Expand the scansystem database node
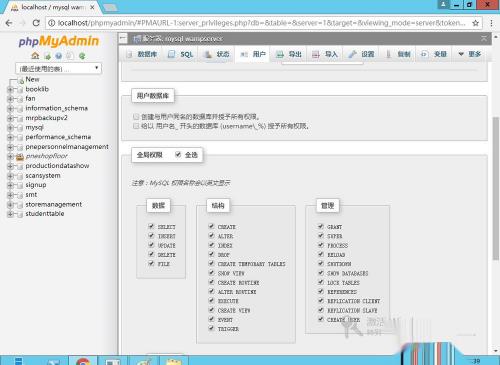This screenshot has width=500, height=365. click(10, 176)
